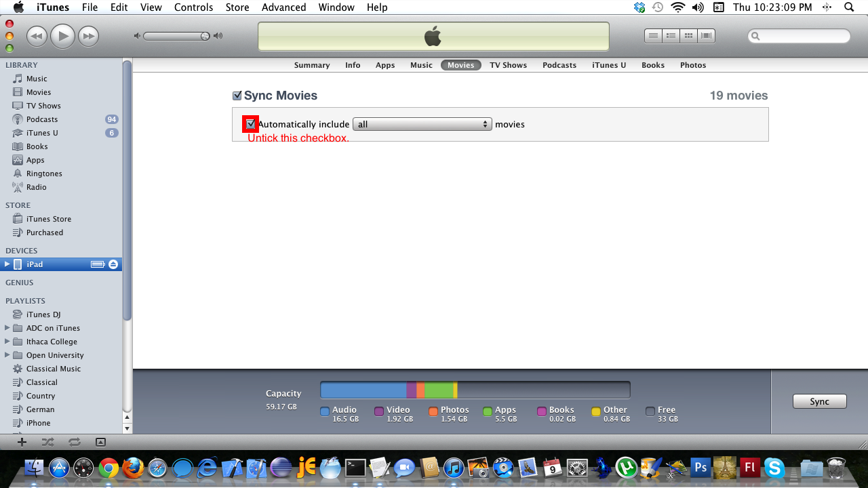Expand the ADC on iTunes folder

point(7,328)
